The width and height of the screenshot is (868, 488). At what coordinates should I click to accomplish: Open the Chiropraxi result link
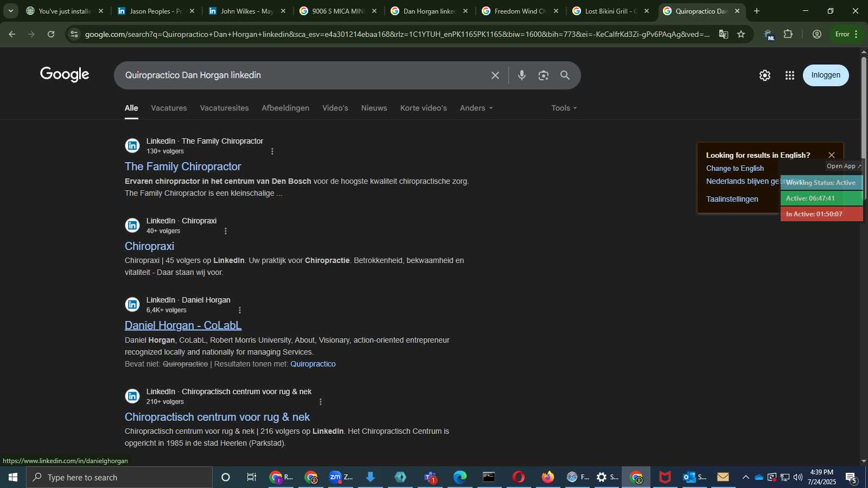point(149,246)
